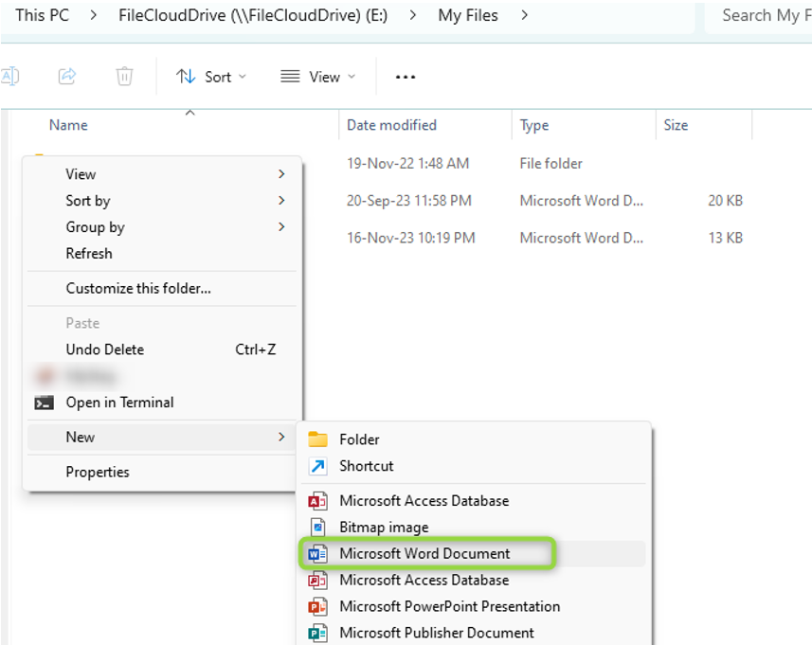Sort by Size column header
Image resolution: width=812 pixels, height=645 pixels.
[676, 125]
